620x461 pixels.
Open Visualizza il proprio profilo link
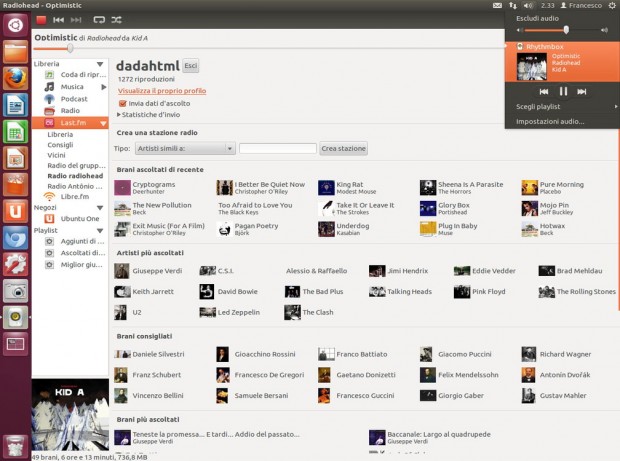[162, 91]
